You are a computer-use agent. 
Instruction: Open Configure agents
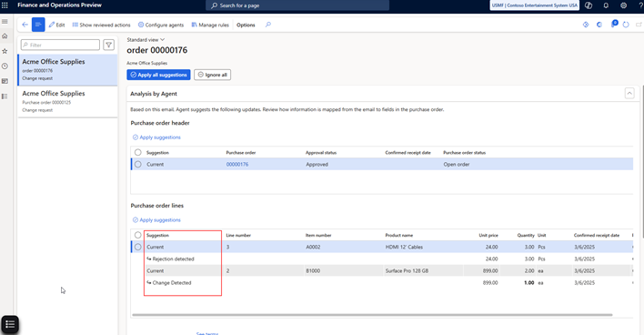(x=161, y=25)
